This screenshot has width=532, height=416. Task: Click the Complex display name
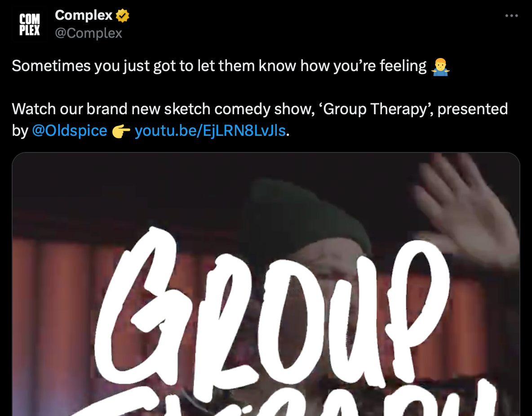click(84, 15)
